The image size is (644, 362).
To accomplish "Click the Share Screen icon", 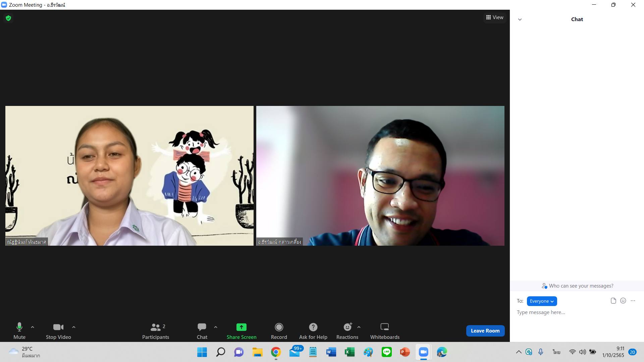I will (241, 327).
